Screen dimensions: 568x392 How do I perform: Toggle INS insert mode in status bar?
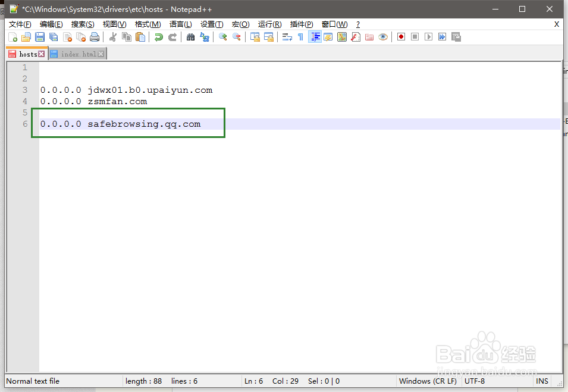coord(542,381)
